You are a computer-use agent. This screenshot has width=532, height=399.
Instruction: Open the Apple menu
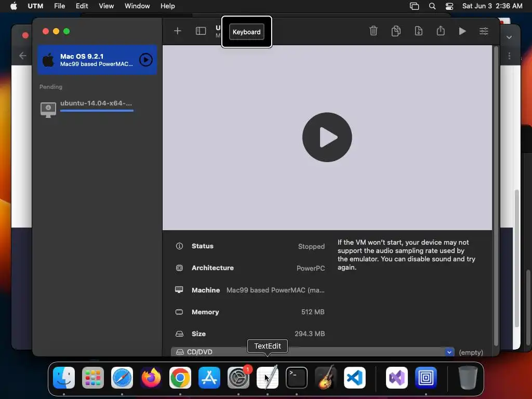tap(14, 6)
